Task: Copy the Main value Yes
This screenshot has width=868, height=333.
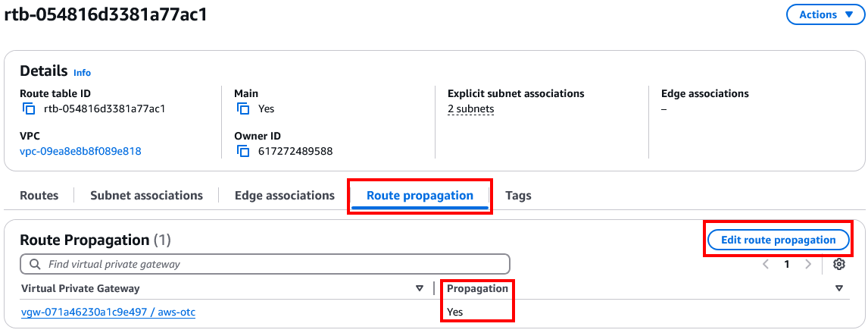Action: (x=243, y=109)
